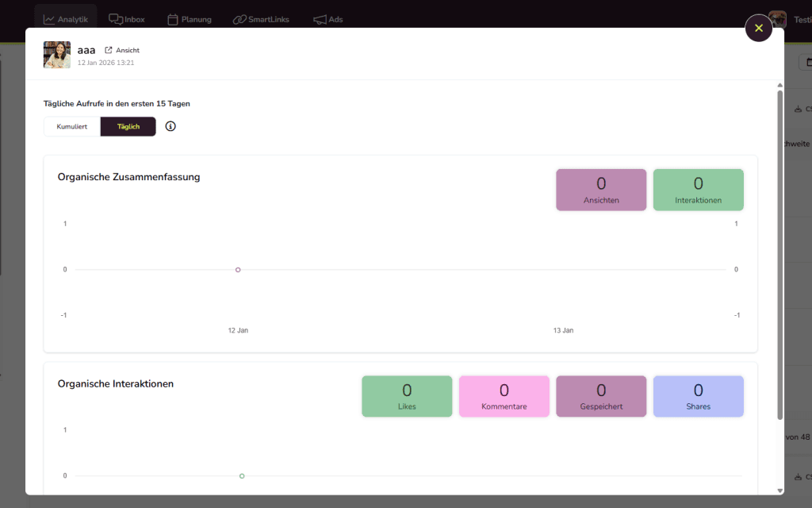Screen dimensions: 812x508
Task: Open the external-link icon next to Ansicht
Action: [109, 49]
